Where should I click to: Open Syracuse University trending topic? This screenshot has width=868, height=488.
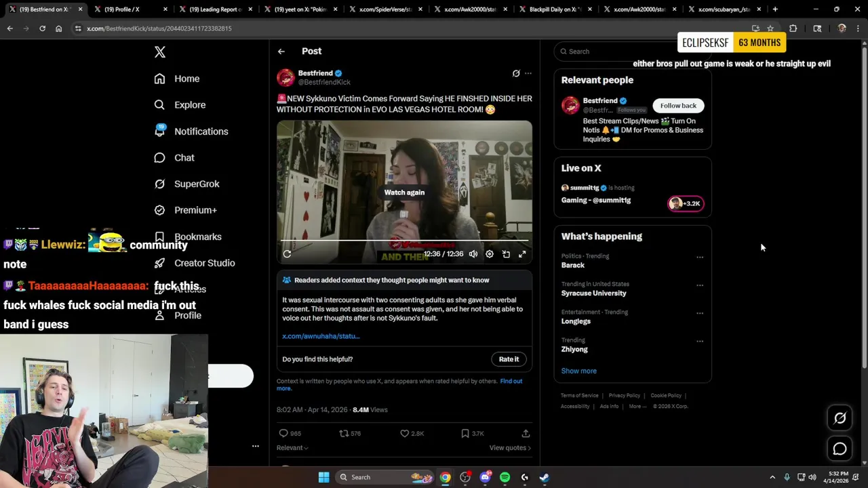click(x=594, y=293)
